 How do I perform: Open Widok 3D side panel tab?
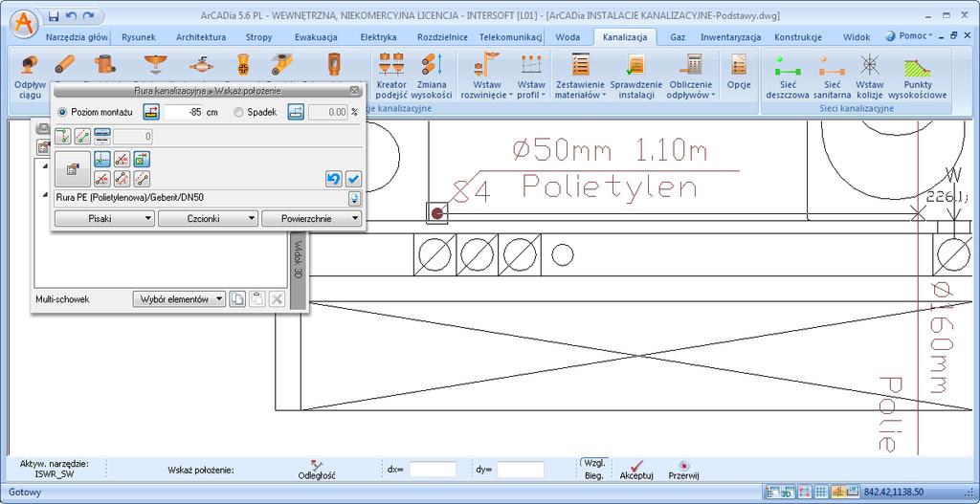(299, 270)
